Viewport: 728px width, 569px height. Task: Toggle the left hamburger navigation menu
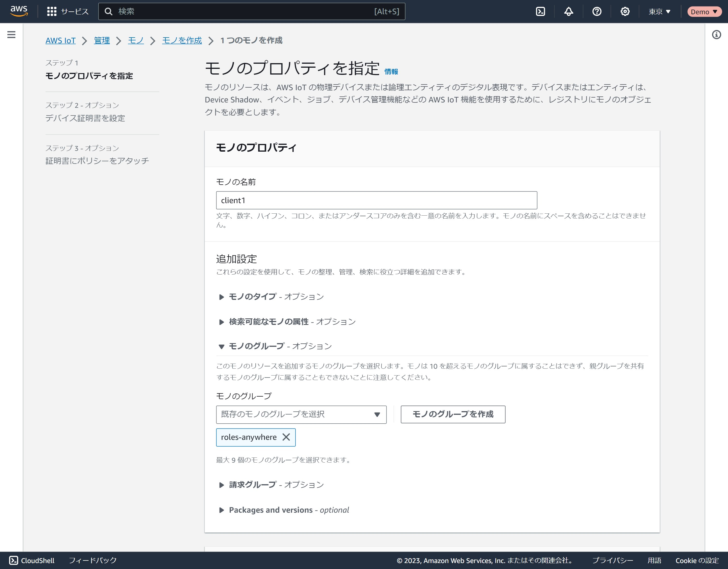point(11,35)
